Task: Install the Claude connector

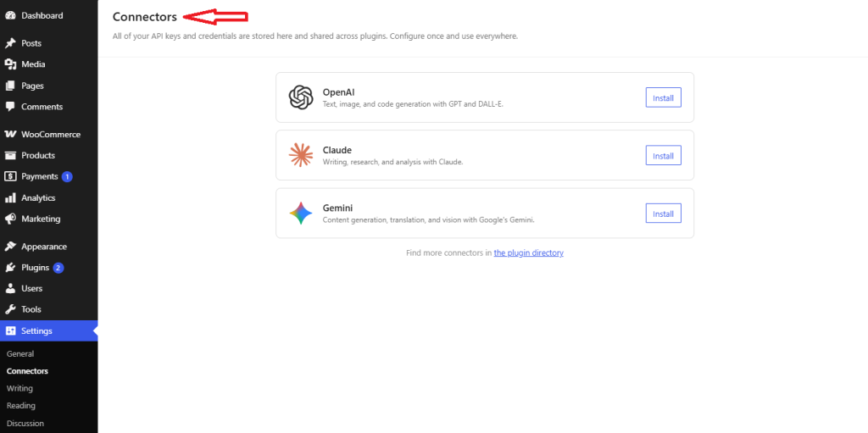Action: pos(663,156)
